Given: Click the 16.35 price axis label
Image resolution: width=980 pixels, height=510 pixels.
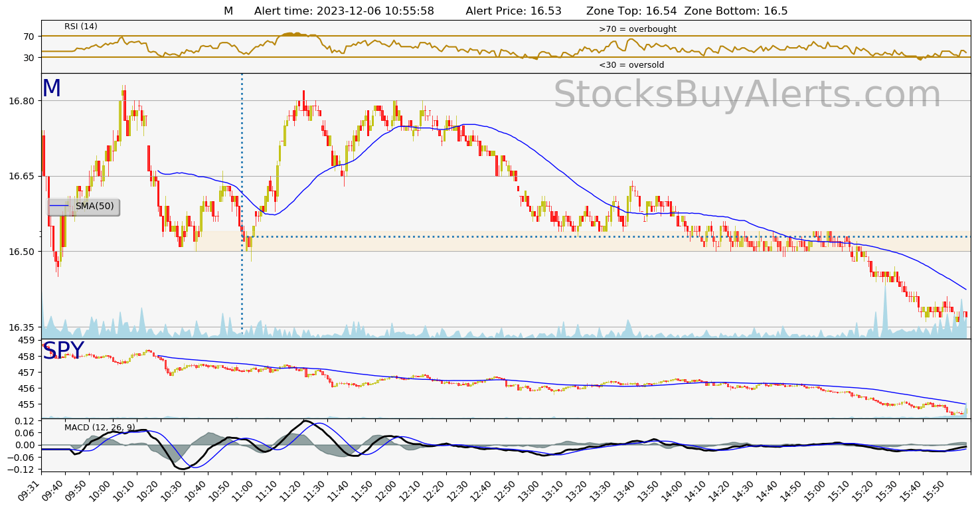Looking at the screenshot, I should tap(21, 327).
